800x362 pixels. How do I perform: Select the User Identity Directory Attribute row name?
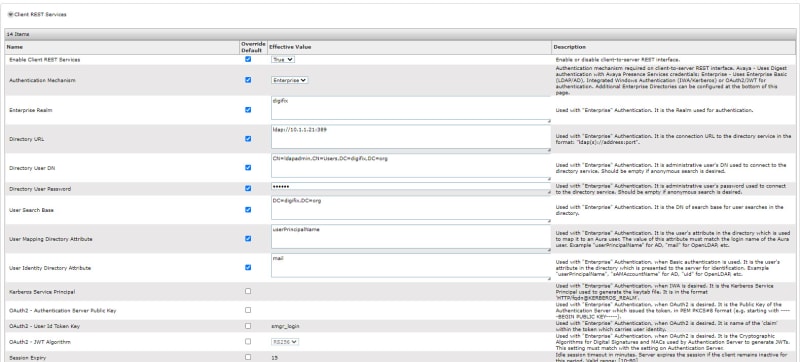pyautogui.click(x=51, y=268)
